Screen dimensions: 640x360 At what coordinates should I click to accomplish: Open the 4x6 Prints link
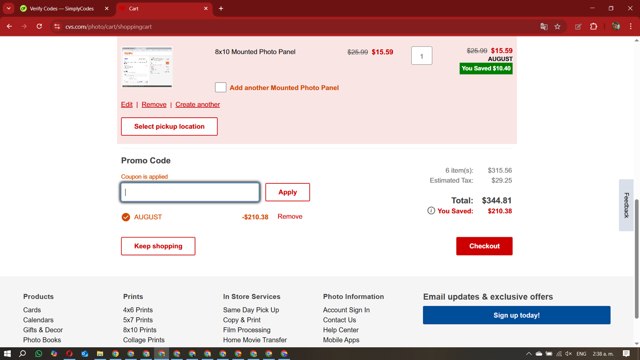pos(138,310)
